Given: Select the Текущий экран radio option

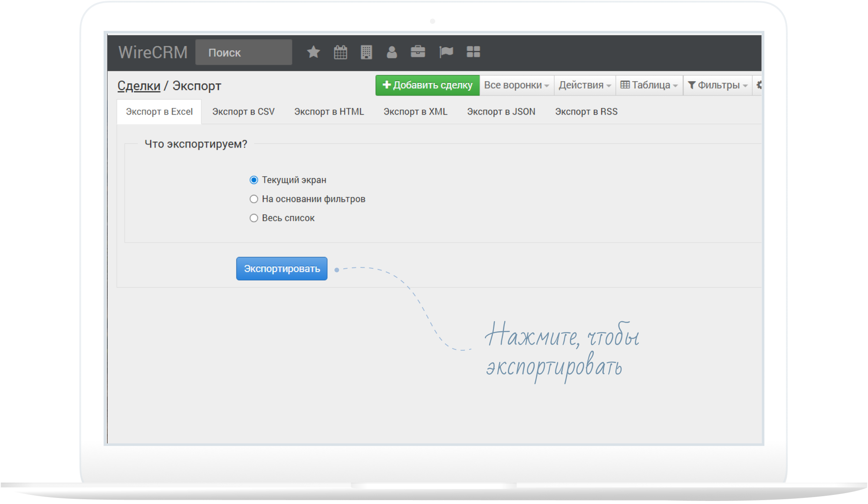Looking at the screenshot, I should tap(254, 180).
